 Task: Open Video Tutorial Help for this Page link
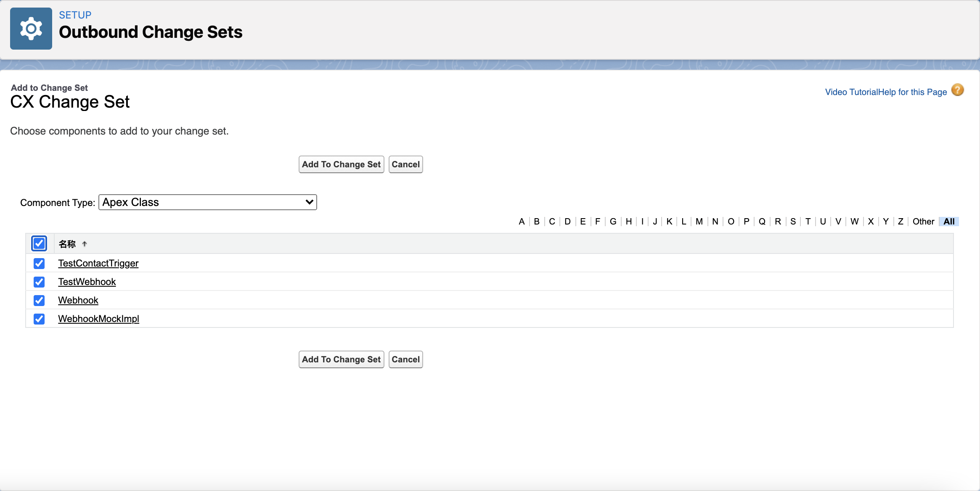[x=886, y=92]
